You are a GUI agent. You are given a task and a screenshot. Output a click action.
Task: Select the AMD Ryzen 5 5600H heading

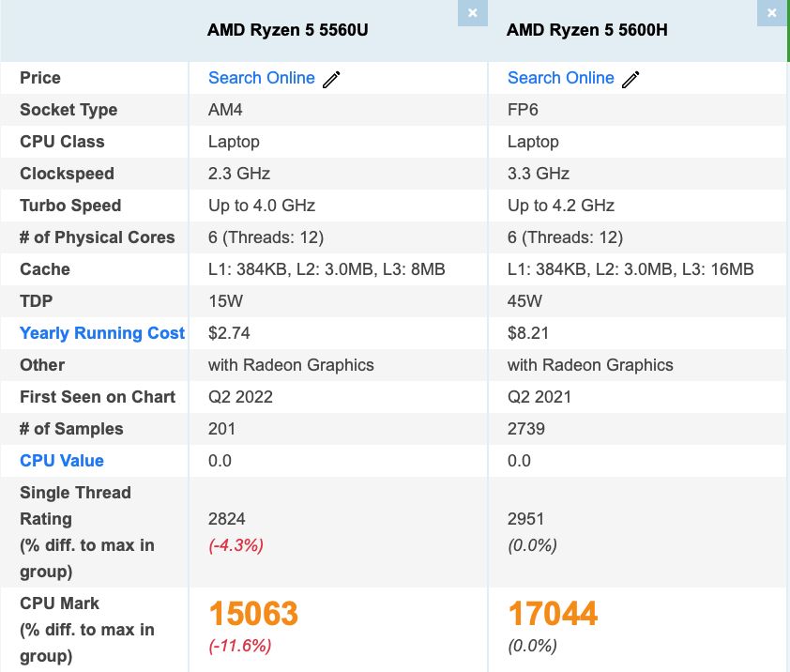(x=587, y=30)
